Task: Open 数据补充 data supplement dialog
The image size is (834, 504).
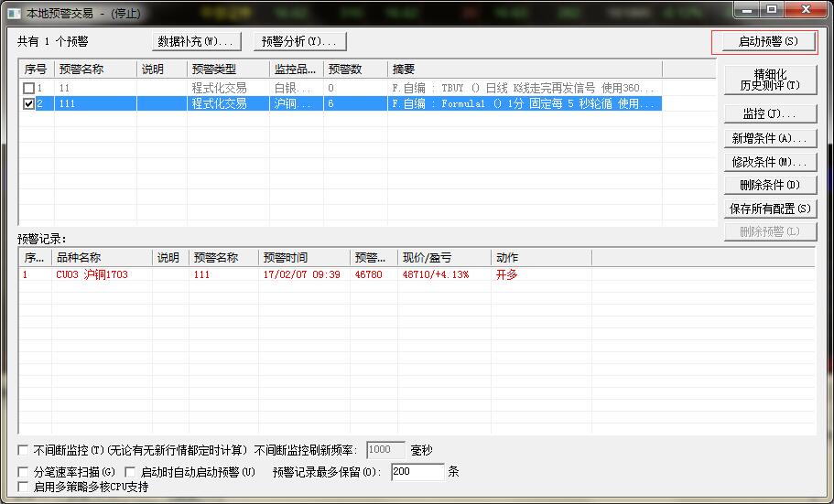Action: 195,41
